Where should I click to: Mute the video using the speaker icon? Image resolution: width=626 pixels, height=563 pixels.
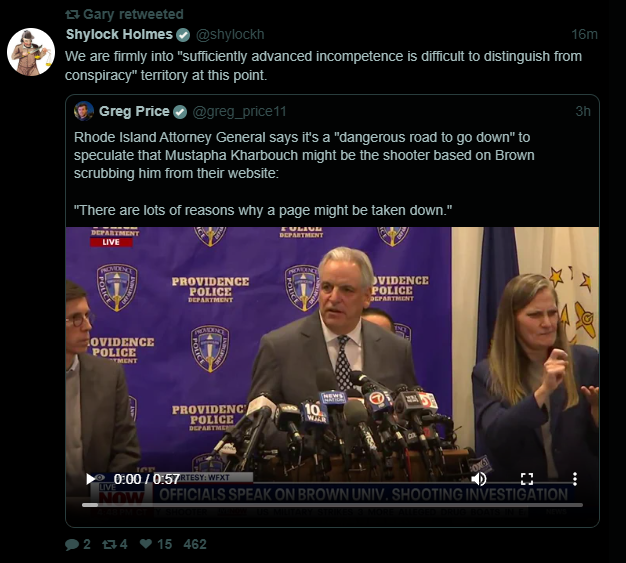click(479, 479)
